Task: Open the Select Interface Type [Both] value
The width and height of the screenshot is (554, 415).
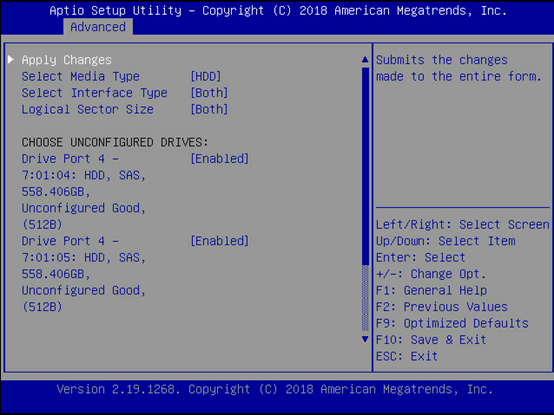Action: 209,93
